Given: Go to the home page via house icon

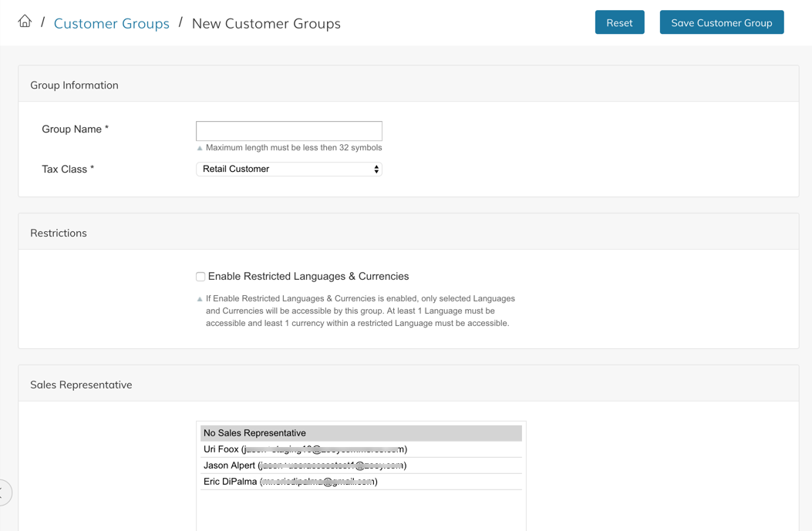Looking at the screenshot, I should click(25, 22).
